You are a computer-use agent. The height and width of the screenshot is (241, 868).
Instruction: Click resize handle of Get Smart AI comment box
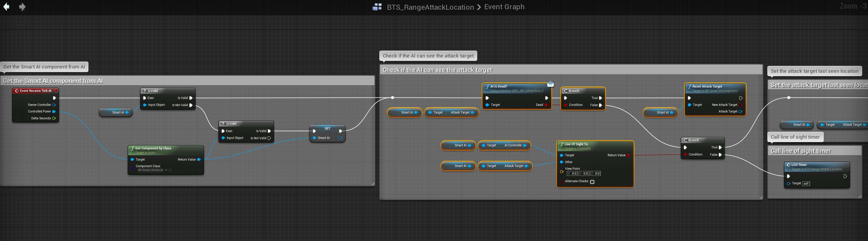[373, 184]
